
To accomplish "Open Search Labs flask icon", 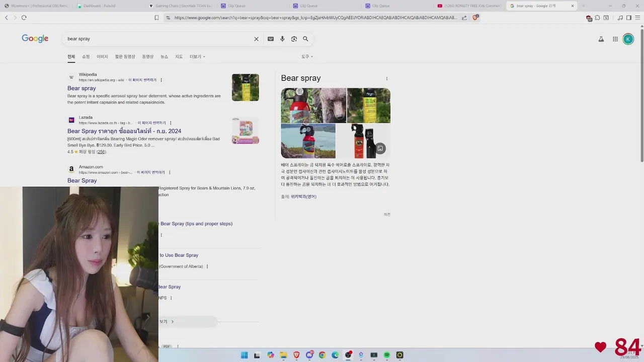I will tap(601, 39).
